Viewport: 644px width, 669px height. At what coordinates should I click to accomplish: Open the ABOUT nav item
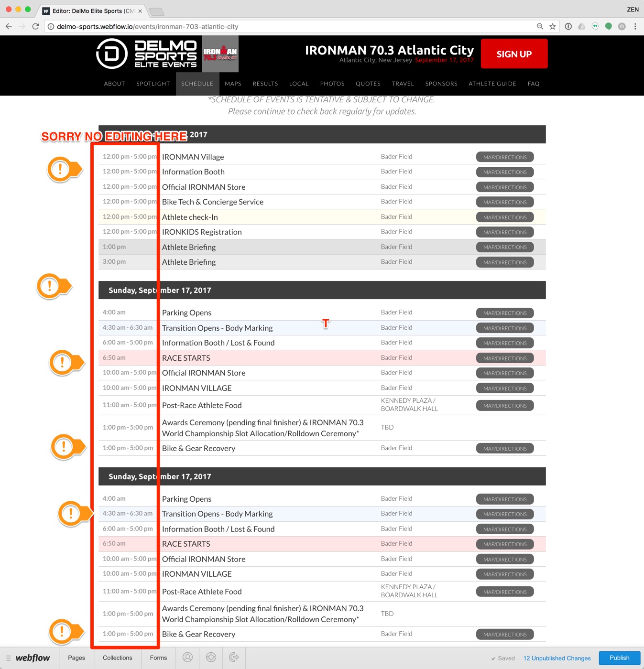pos(114,84)
